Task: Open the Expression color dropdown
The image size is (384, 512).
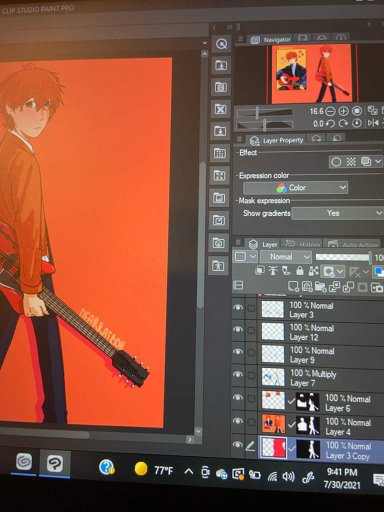Action: 295,188
